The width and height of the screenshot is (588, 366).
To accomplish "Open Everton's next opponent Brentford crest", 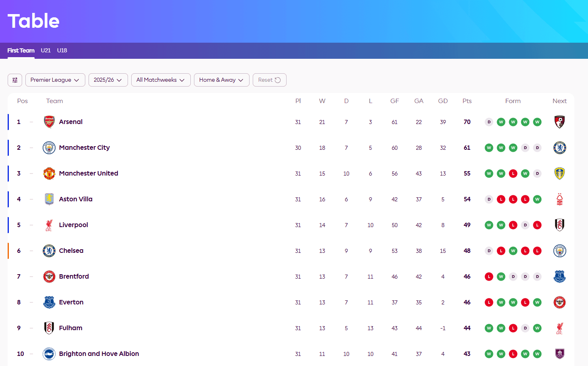I will point(559,302).
